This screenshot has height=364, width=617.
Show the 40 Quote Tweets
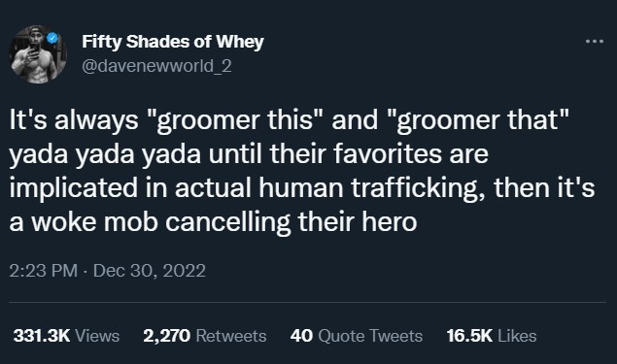(x=357, y=336)
